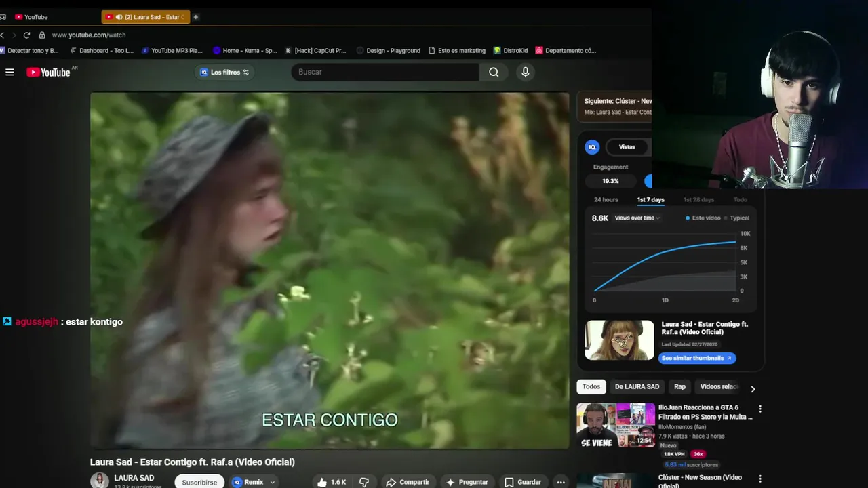The height and width of the screenshot is (488, 868).
Task: Click the search input field Buscar
Action: [385, 72]
